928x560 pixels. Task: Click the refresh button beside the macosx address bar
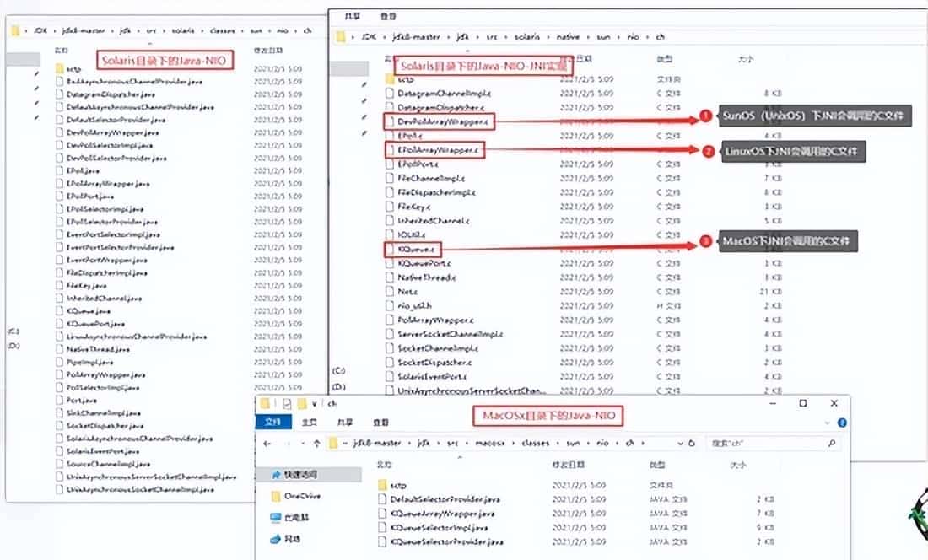click(691, 443)
